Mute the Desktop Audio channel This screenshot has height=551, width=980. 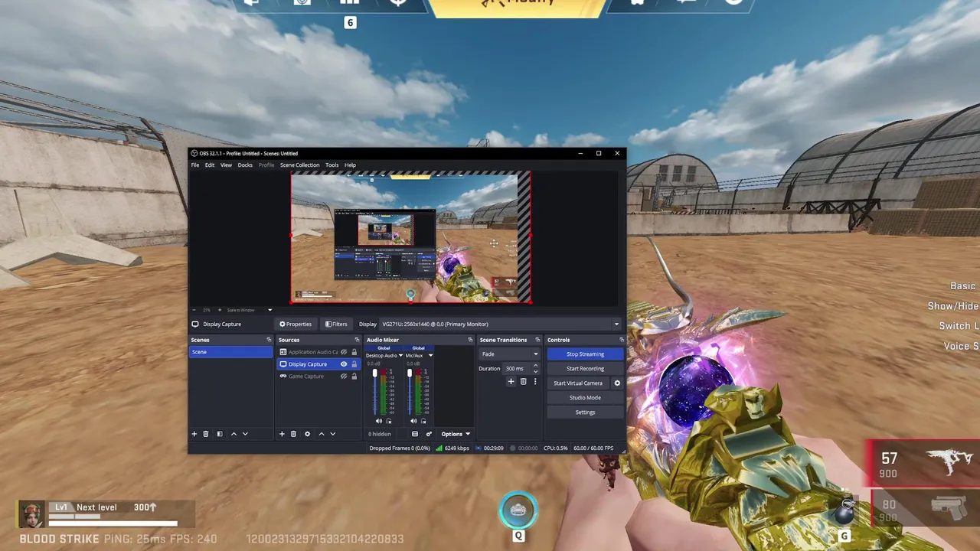tap(379, 421)
